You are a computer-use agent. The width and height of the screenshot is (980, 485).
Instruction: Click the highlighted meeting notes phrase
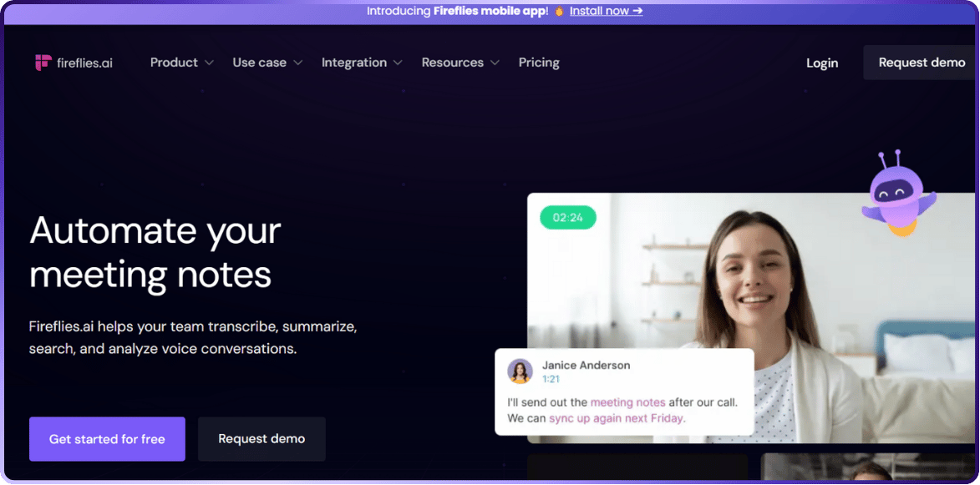tap(627, 402)
